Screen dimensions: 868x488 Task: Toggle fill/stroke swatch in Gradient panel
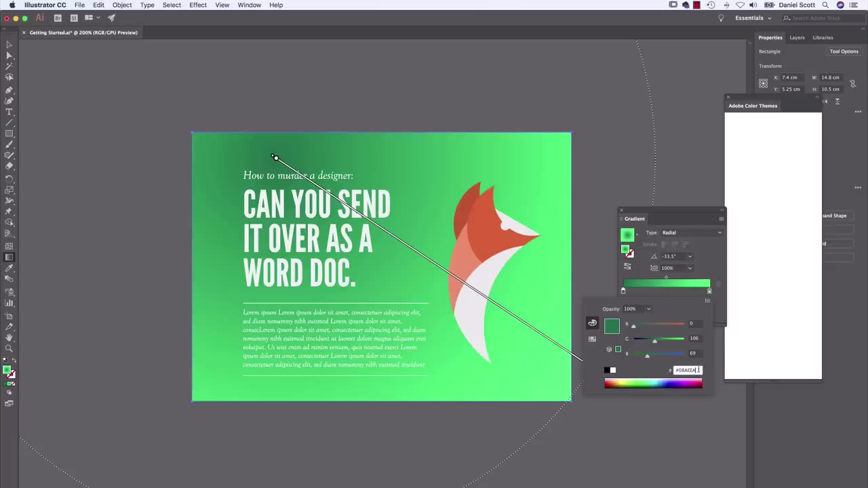(627, 251)
